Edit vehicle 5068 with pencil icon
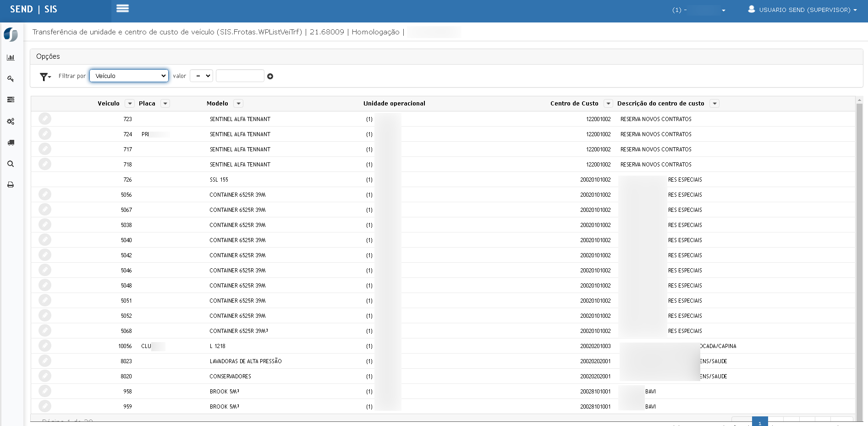Viewport: 868px width, 426px height. point(45,331)
